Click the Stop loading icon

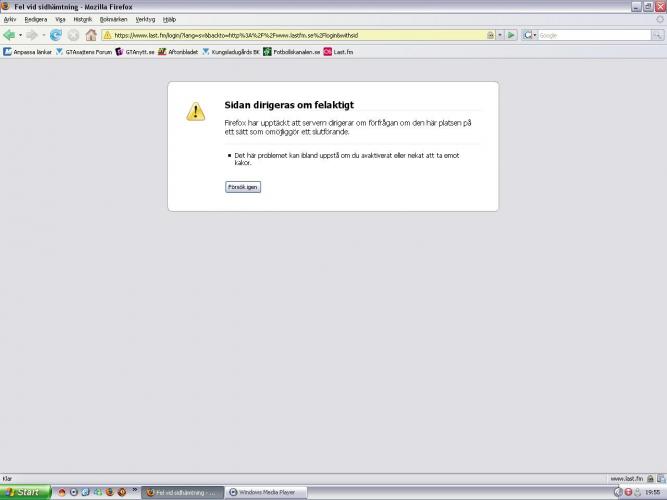coord(73,35)
